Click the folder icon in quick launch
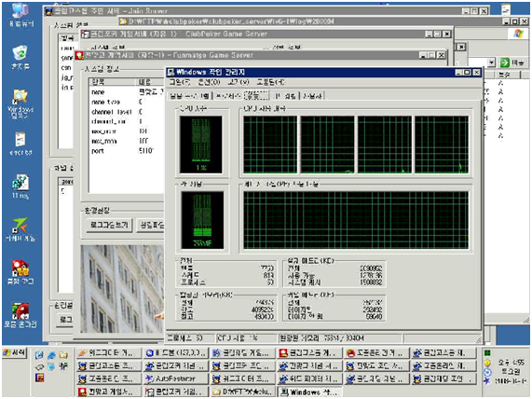Viewport: 532px width, 399px height. pos(63,355)
